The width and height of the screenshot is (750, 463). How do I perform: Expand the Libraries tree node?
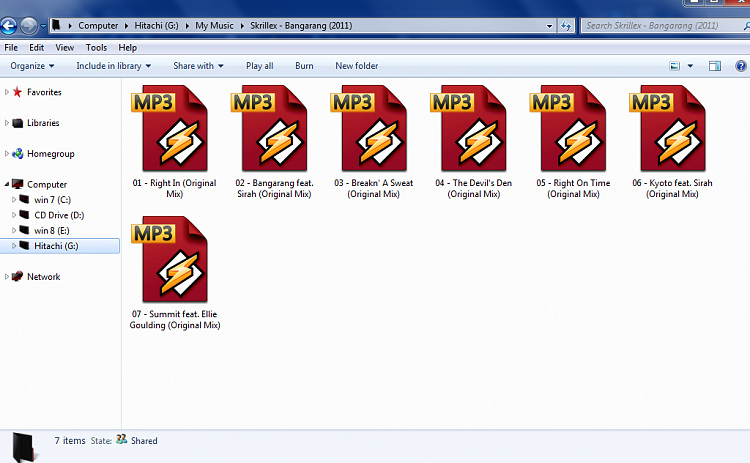[x=7, y=123]
